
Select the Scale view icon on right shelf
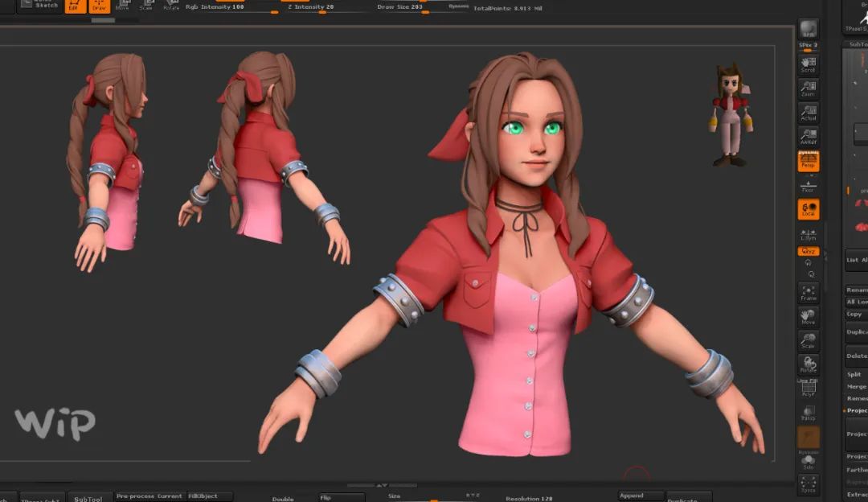(809, 341)
